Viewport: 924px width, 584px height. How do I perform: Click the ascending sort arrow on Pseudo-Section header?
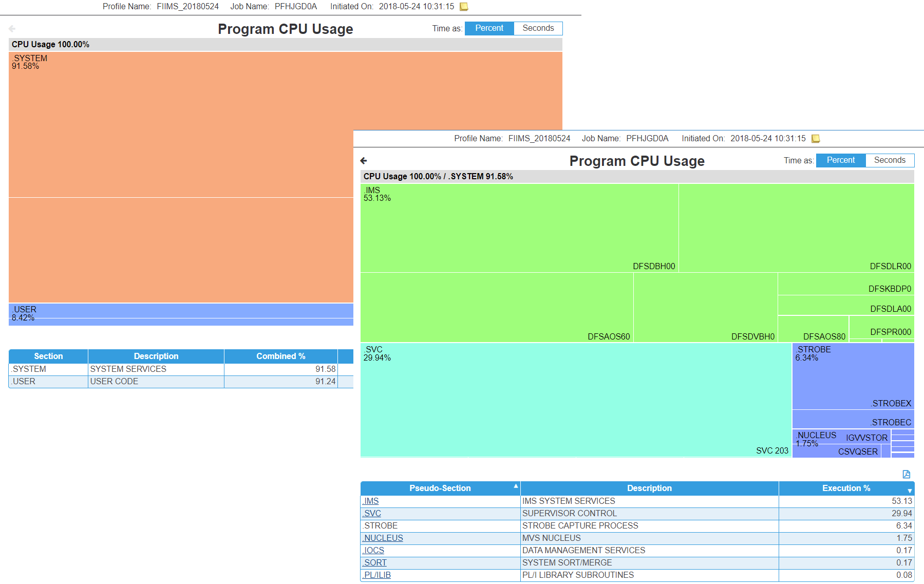click(x=515, y=485)
